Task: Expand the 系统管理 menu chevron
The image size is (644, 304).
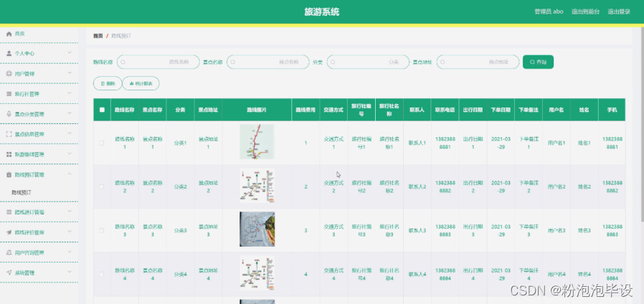Action: click(70, 272)
